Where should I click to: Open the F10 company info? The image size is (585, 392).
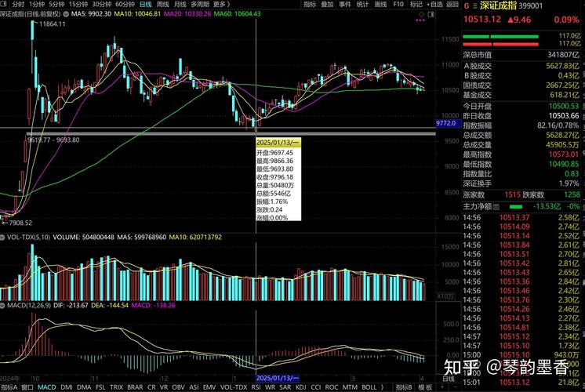[399, 4]
